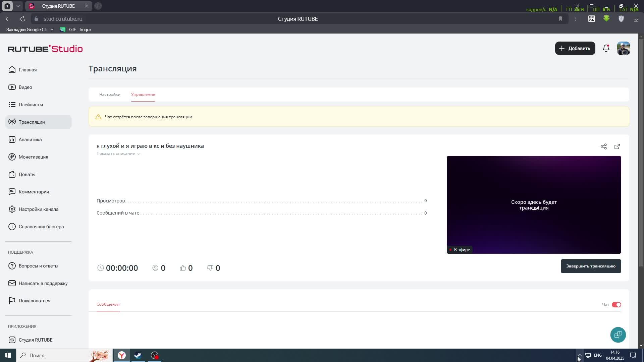Click Завершить трансляцию button
The width and height of the screenshot is (644, 362).
tap(591, 266)
